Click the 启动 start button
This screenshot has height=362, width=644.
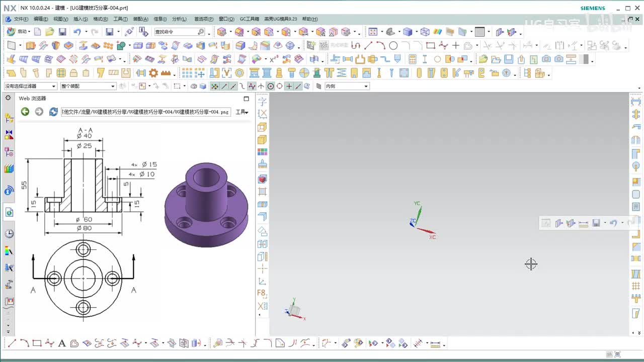point(18,32)
